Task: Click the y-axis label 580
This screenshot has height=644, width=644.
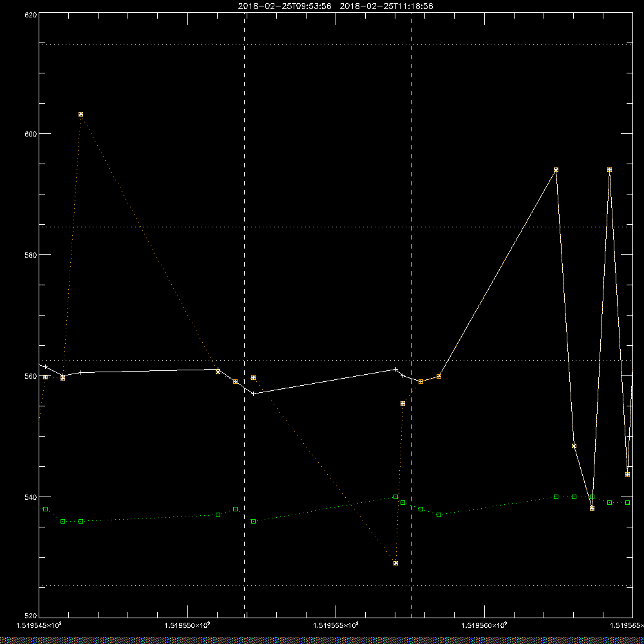Action: [31, 254]
